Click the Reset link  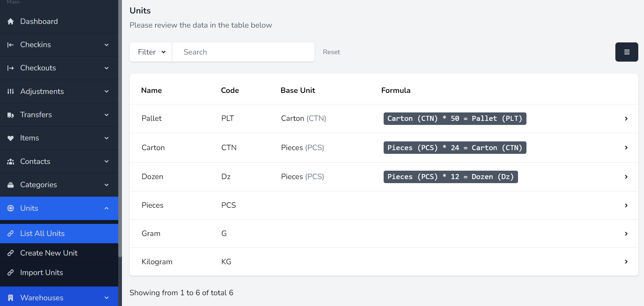[331, 52]
